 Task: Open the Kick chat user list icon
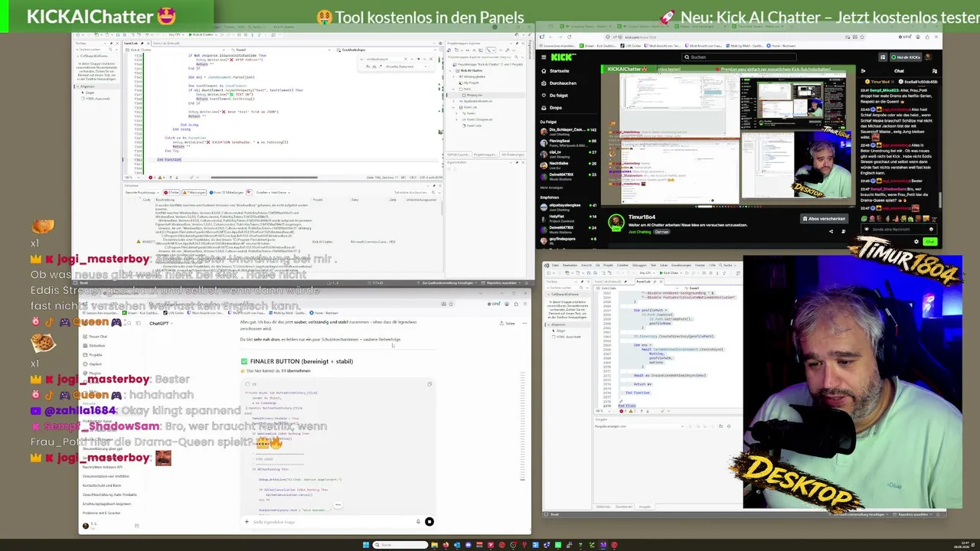click(x=934, y=71)
